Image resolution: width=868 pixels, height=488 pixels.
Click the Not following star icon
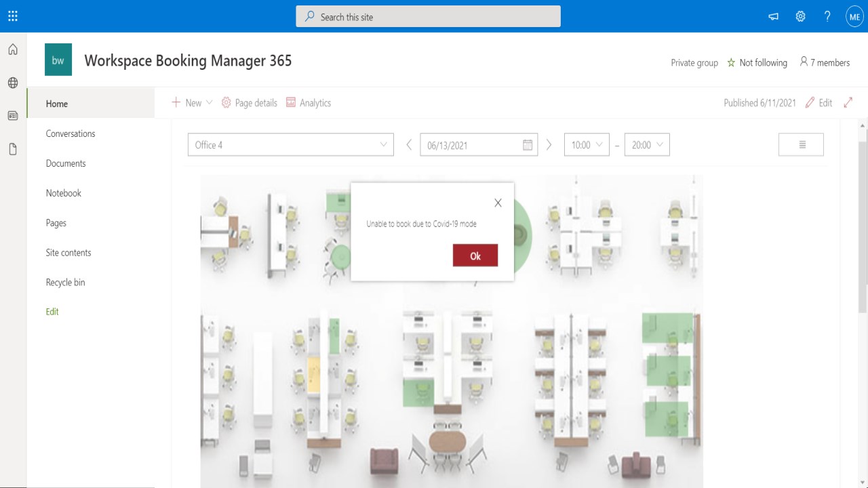click(731, 62)
